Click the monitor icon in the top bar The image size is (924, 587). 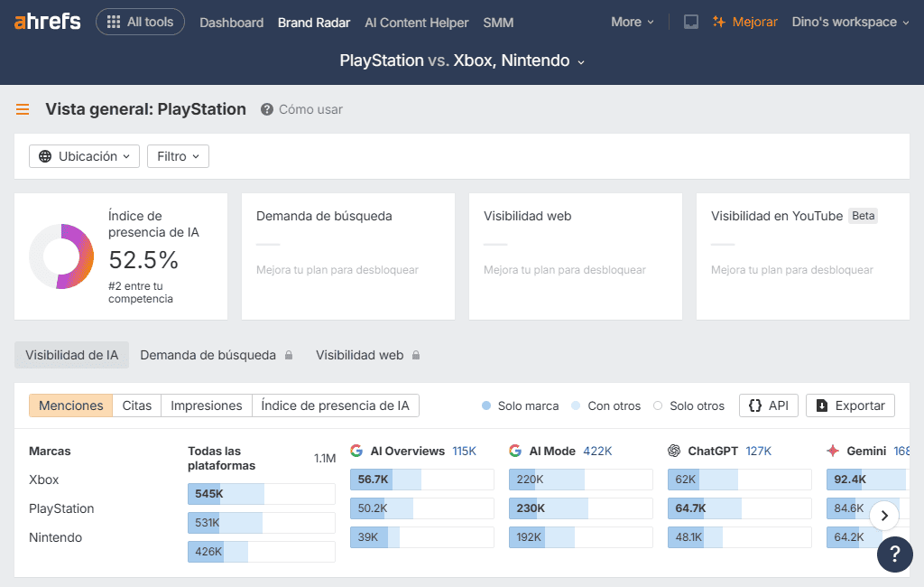point(690,22)
